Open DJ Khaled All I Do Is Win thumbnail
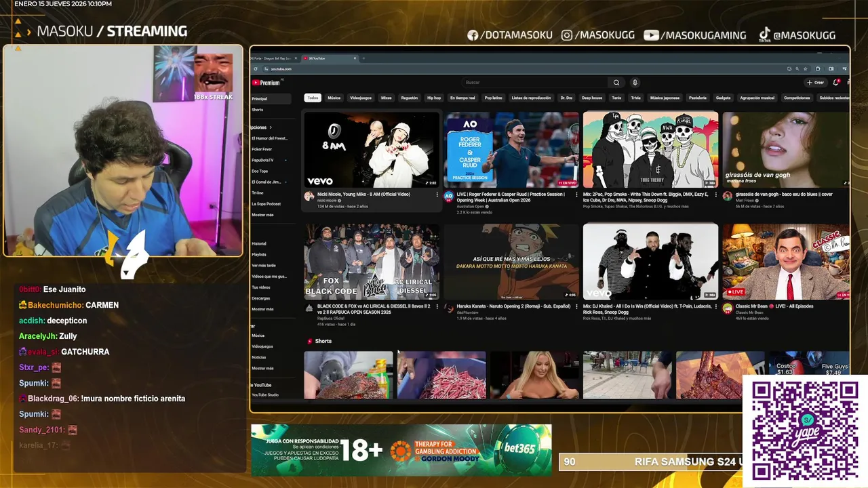This screenshot has width=868, height=488. pos(650,262)
